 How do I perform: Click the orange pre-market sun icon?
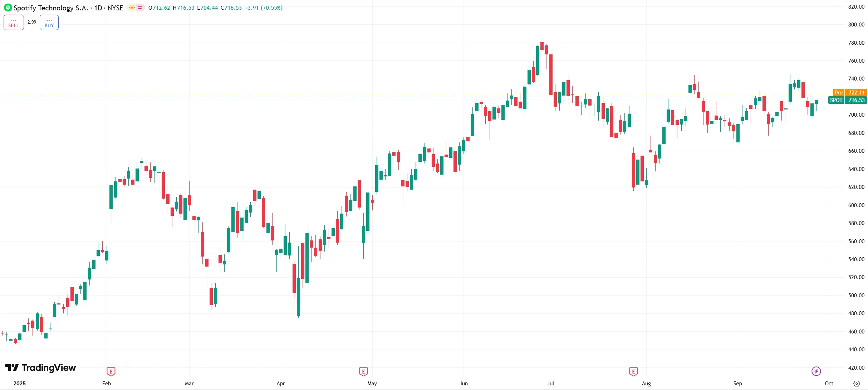point(132,8)
